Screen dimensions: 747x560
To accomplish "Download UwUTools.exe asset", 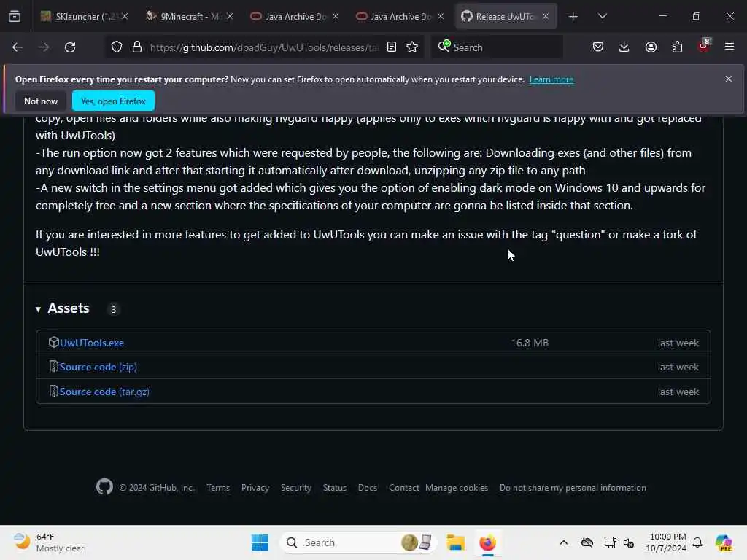I will point(92,343).
